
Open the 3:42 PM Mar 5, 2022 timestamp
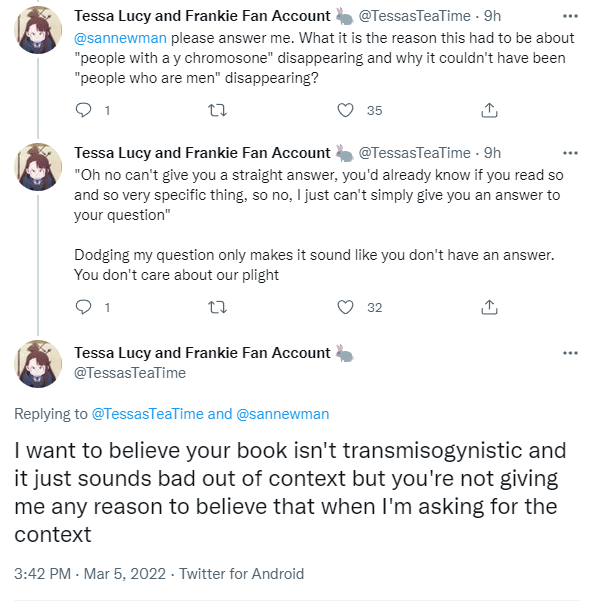(90, 574)
